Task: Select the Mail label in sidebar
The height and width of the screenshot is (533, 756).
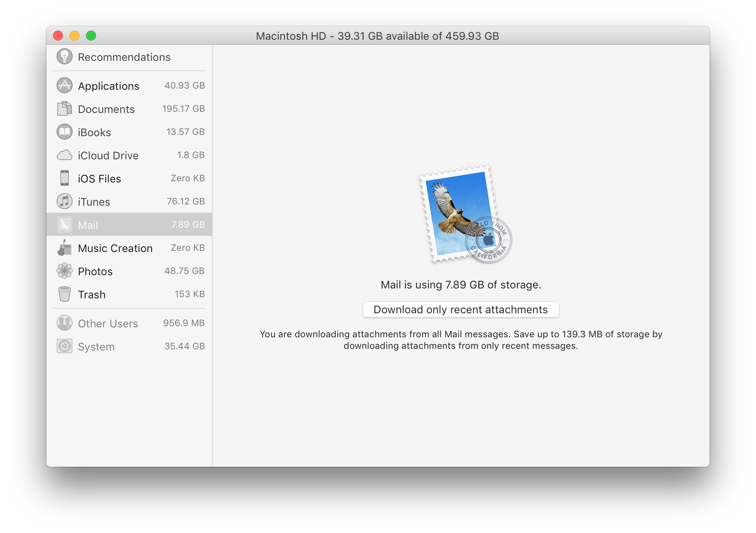Action: 88,225
